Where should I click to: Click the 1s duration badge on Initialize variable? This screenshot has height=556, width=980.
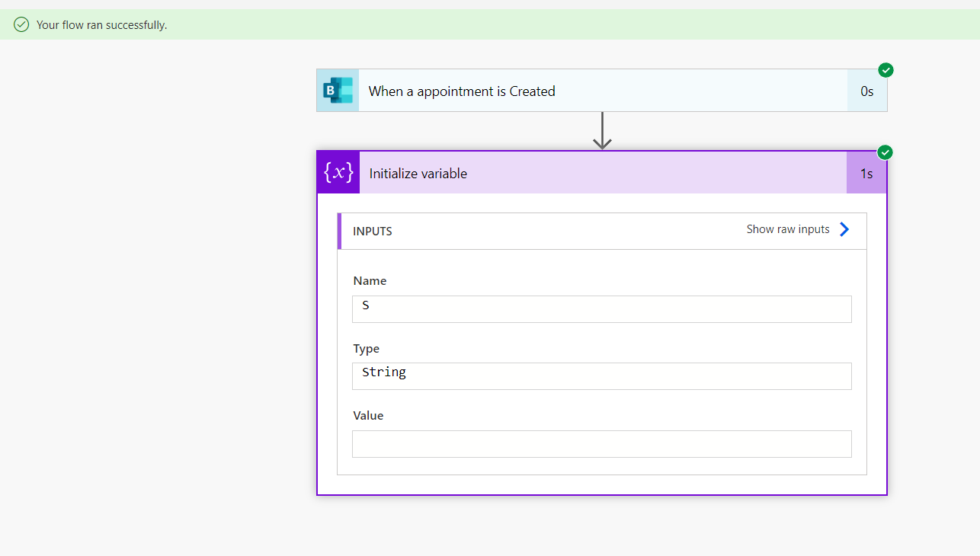(x=867, y=173)
